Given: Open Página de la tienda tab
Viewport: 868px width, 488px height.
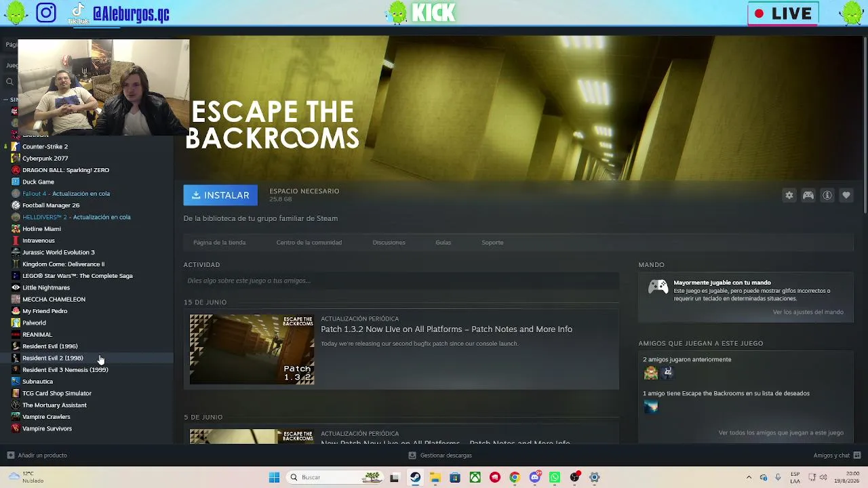Looking at the screenshot, I should tap(219, 243).
